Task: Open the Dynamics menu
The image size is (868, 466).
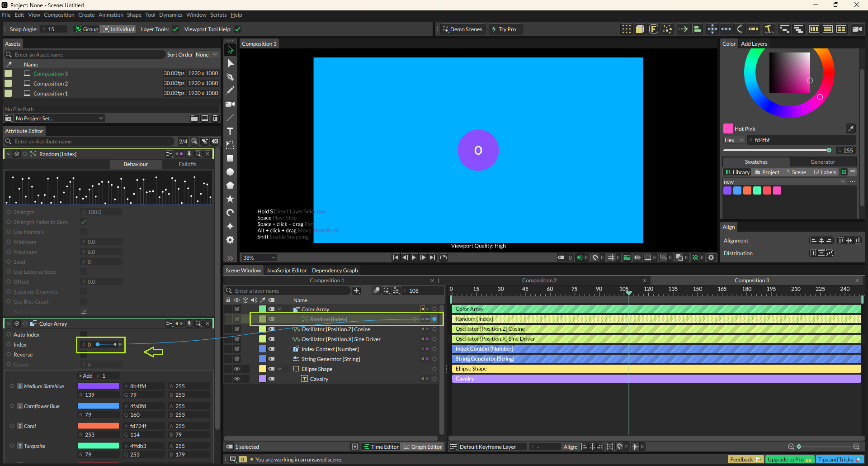Action: [x=170, y=15]
